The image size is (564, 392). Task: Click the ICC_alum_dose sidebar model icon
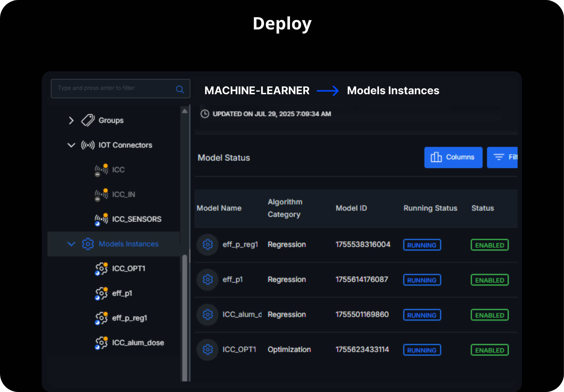click(101, 343)
